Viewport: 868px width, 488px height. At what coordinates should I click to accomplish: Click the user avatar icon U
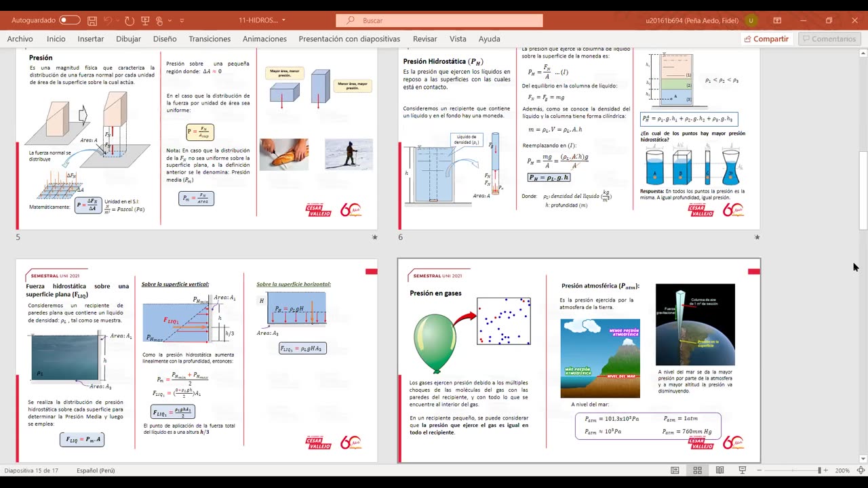pyautogui.click(x=751, y=20)
